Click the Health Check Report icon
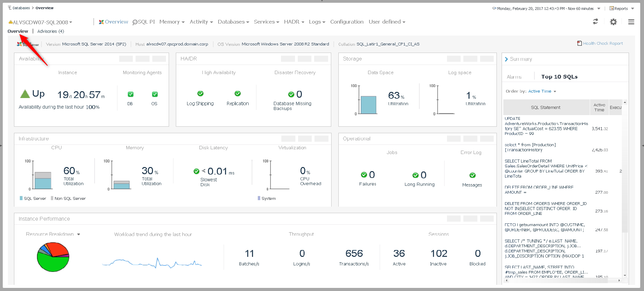 click(x=579, y=43)
